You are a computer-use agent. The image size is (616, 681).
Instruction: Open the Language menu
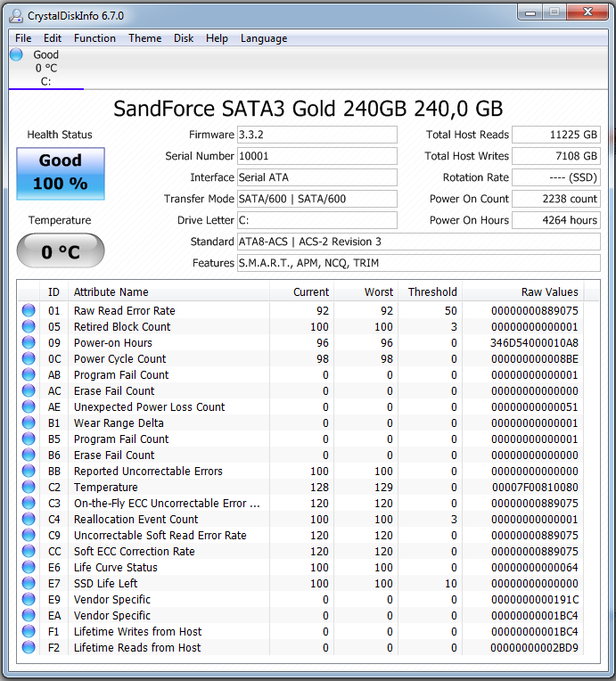[x=264, y=38]
